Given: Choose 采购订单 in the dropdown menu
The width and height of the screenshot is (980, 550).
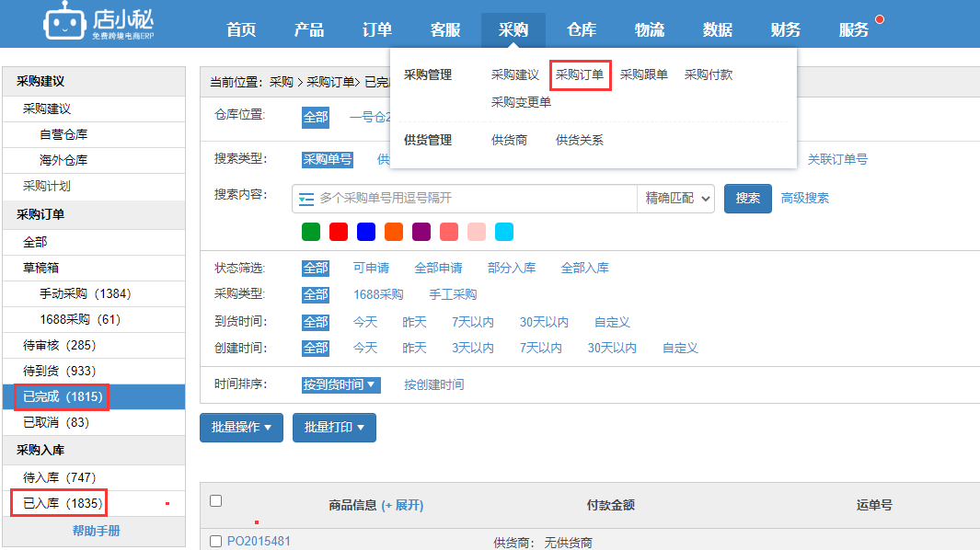Looking at the screenshot, I should coord(580,75).
